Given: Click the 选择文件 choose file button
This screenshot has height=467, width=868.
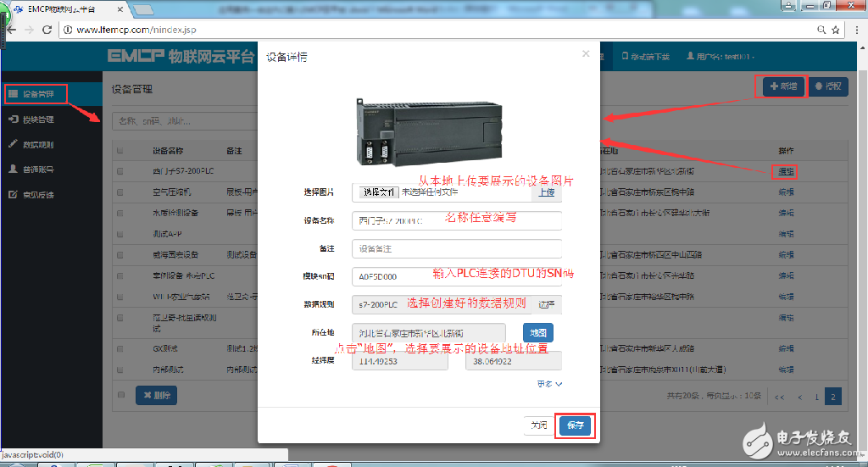Looking at the screenshot, I should (x=379, y=192).
